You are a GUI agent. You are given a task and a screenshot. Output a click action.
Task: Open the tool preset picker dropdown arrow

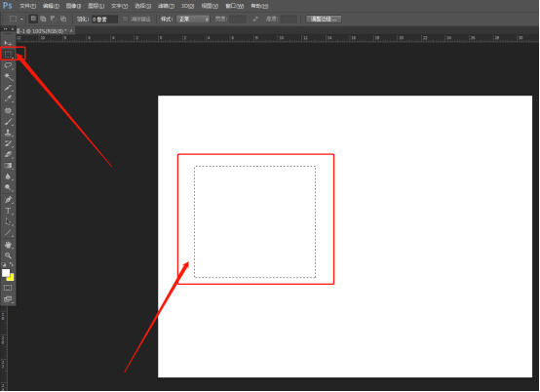(x=21, y=19)
